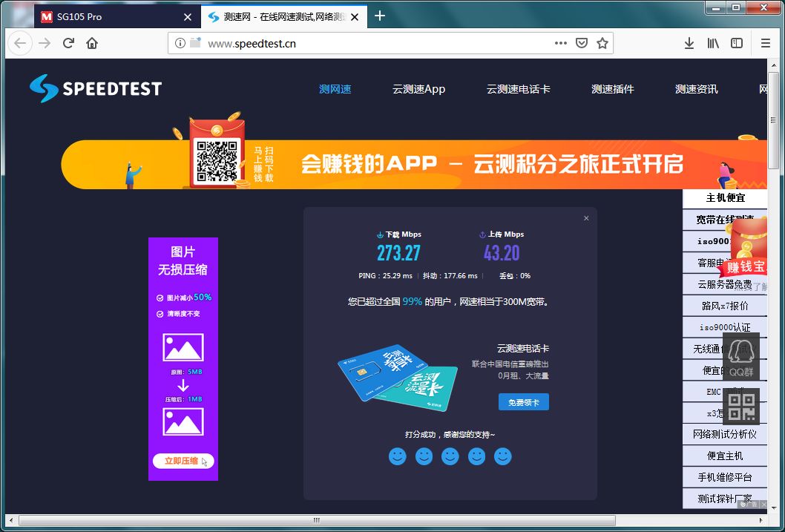Reload the speedtest page
This screenshot has width=785, height=532.
point(68,44)
